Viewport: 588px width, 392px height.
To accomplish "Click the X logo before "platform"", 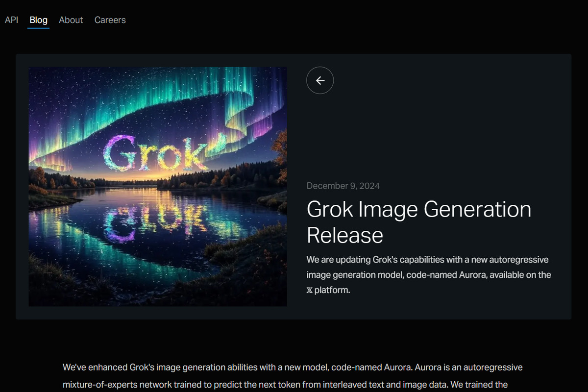I will pyautogui.click(x=309, y=290).
